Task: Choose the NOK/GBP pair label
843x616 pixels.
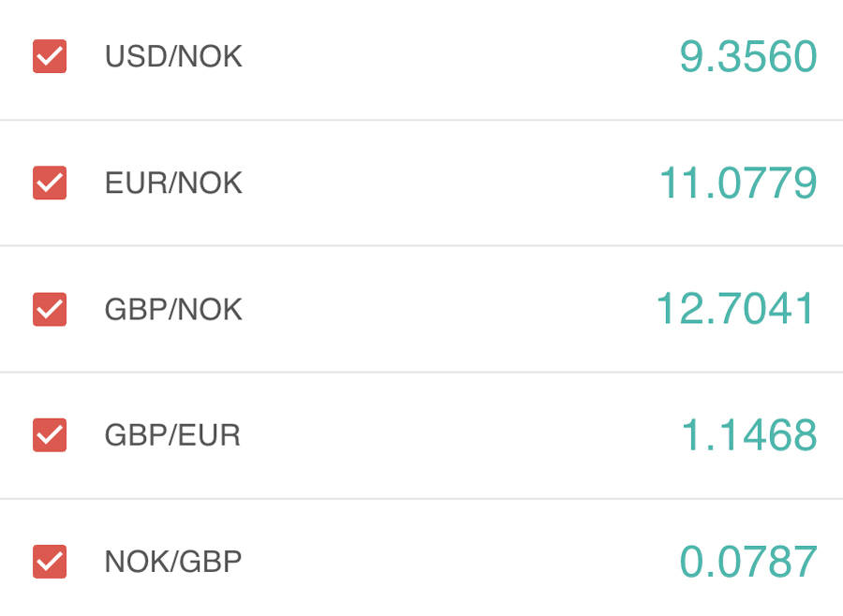Action: [173, 562]
